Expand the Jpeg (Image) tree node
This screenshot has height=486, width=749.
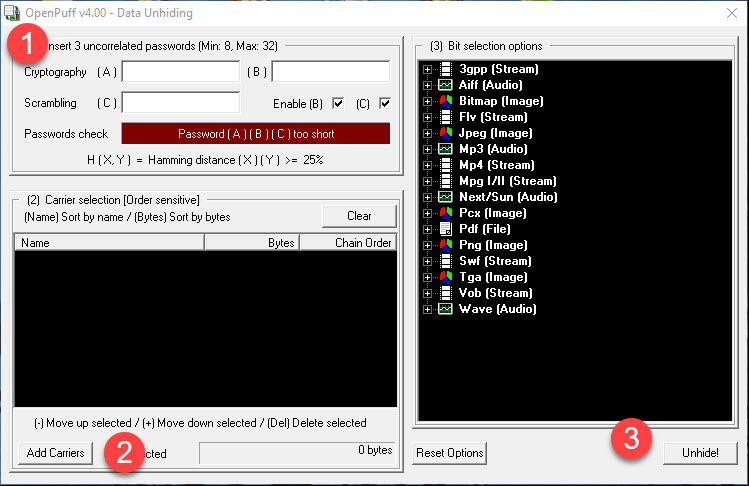(428, 134)
